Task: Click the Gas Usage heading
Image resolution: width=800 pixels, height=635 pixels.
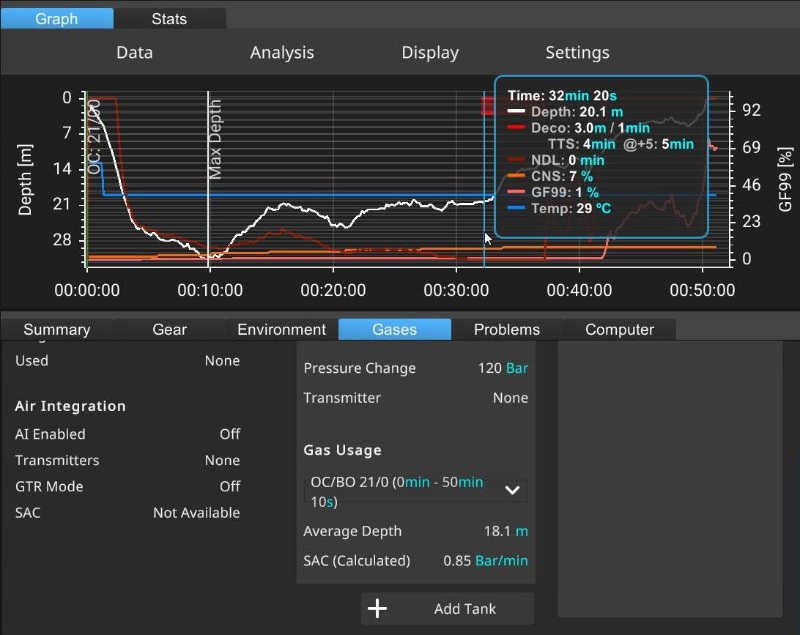Action: pyautogui.click(x=342, y=450)
